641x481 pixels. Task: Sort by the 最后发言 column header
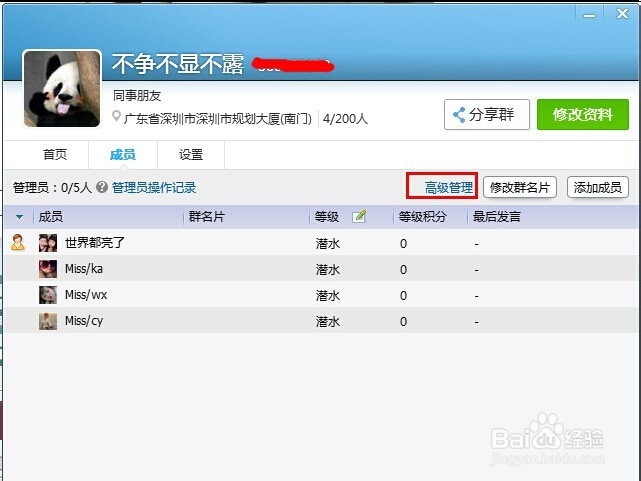497,217
